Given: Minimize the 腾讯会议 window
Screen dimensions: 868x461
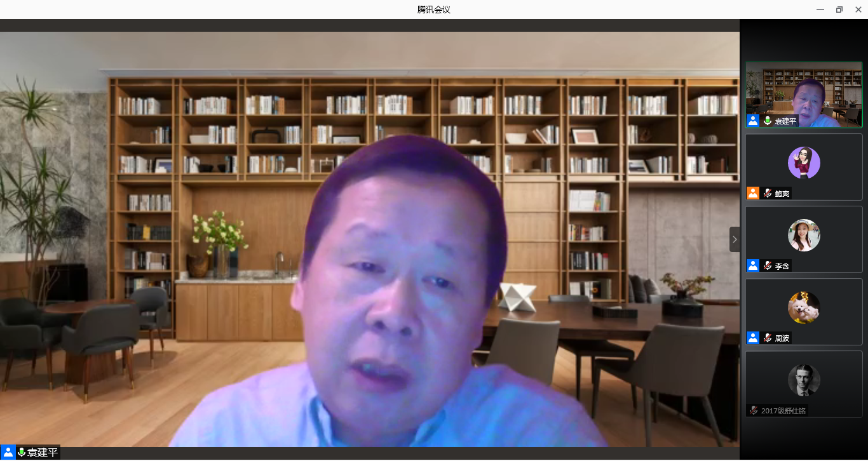Looking at the screenshot, I should pyautogui.click(x=820, y=10).
